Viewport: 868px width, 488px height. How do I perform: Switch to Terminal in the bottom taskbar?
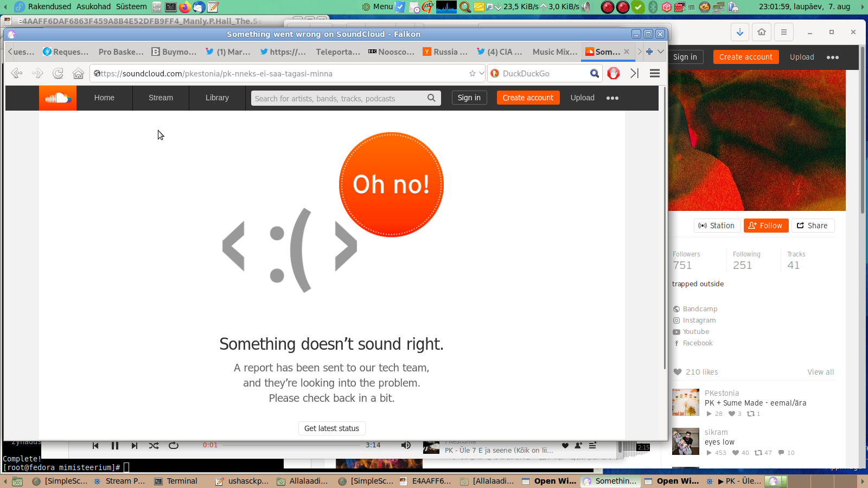coord(176,481)
